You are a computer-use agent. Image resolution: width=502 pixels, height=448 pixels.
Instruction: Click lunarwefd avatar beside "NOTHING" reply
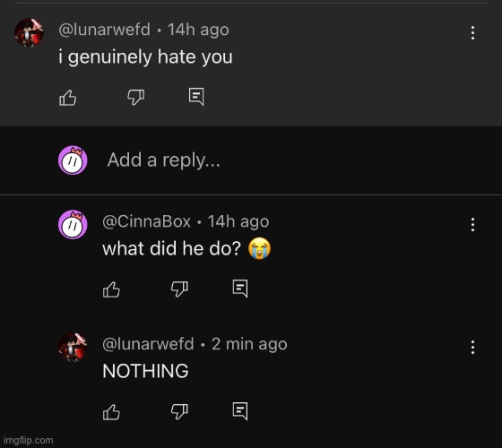tap(73, 348)
